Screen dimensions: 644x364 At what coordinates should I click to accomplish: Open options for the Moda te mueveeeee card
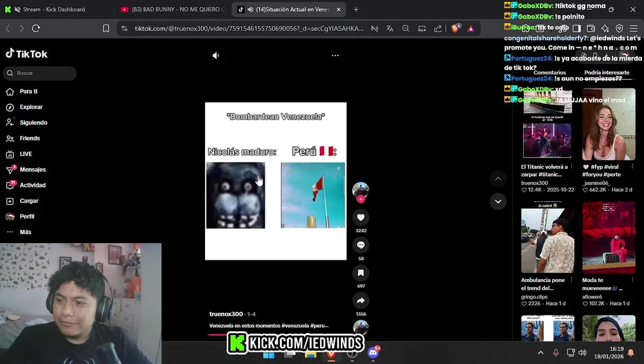632,280
